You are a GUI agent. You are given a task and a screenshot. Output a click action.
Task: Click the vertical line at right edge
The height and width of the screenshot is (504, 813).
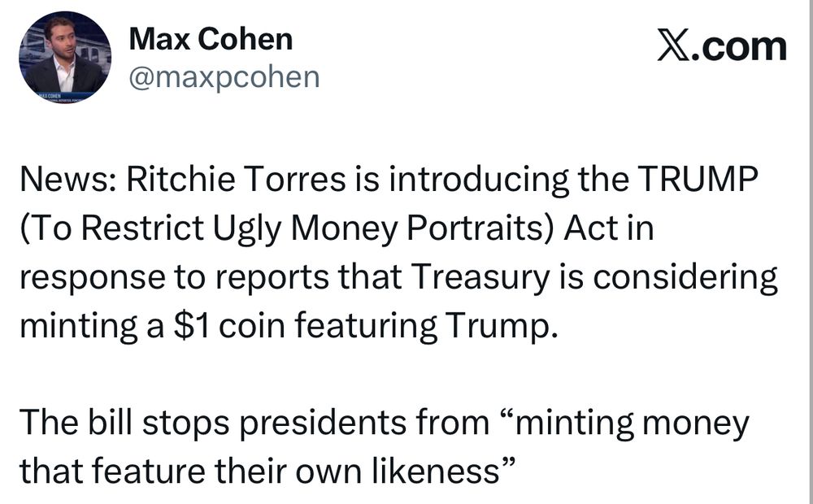pyautogui.click(x=810, y=252)
